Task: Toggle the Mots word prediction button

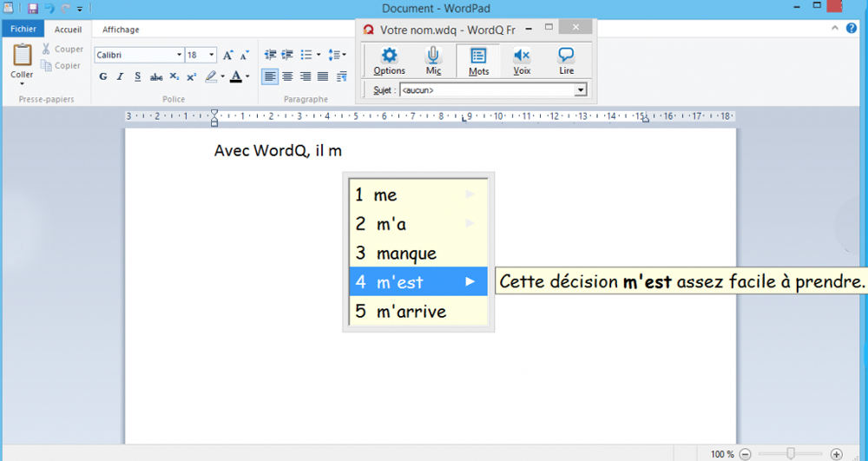Action: [x=478, y=60]
